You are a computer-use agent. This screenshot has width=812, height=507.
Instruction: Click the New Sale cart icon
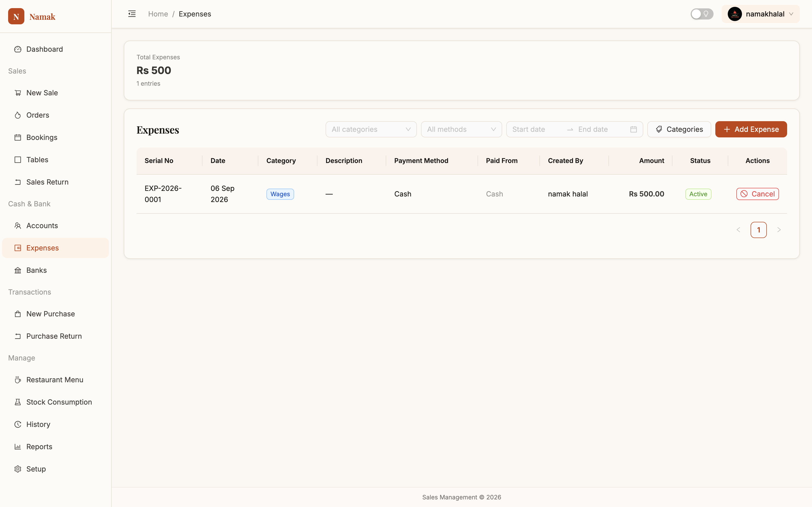(x=18, y=93)
